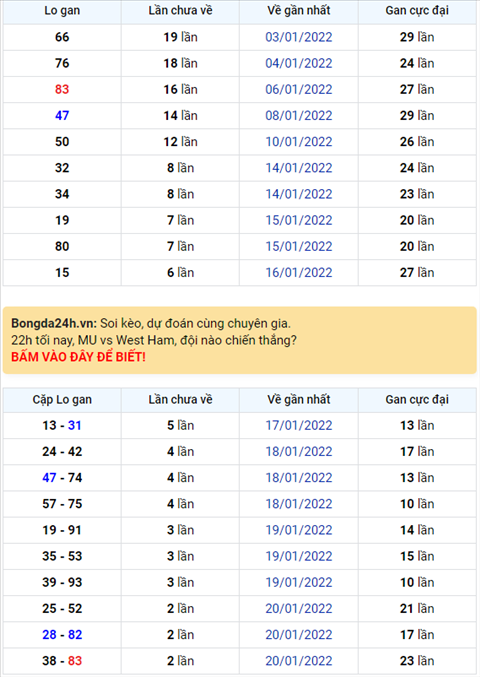Select the Lo gan number 80

pyautogui.click(x=62, y=247)
